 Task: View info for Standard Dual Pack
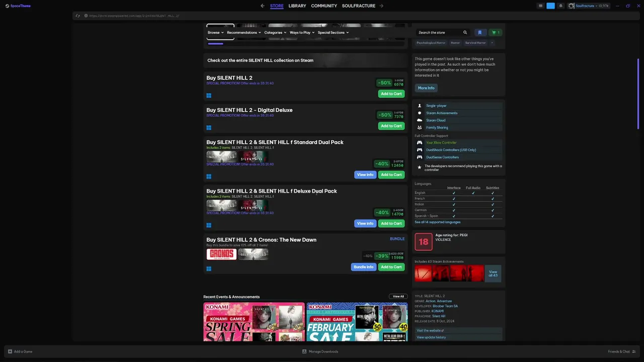point(365,175)
